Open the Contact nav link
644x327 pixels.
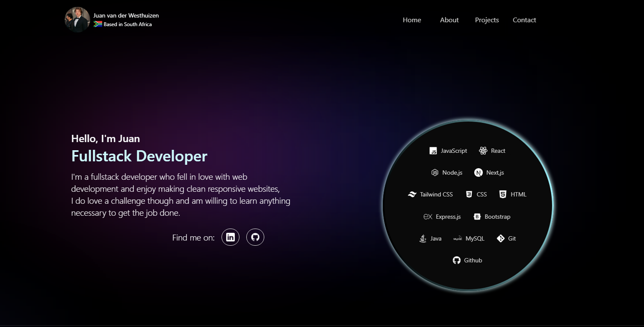pyautogui.click(x=524, y=20)
